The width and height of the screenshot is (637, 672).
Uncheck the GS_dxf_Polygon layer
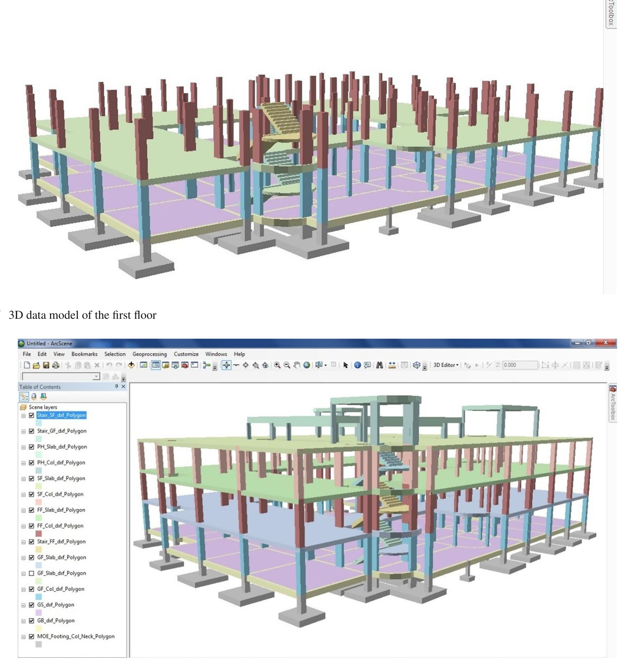pos(31,605)
